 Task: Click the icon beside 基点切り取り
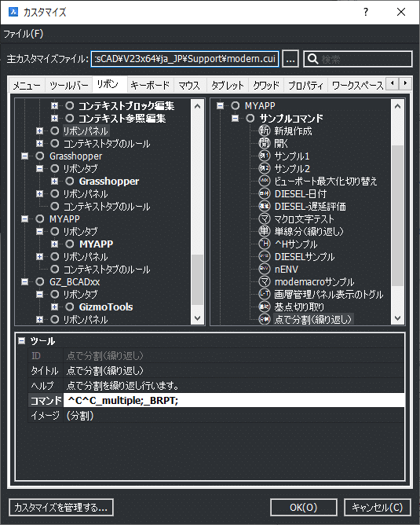tap(265, 307)
